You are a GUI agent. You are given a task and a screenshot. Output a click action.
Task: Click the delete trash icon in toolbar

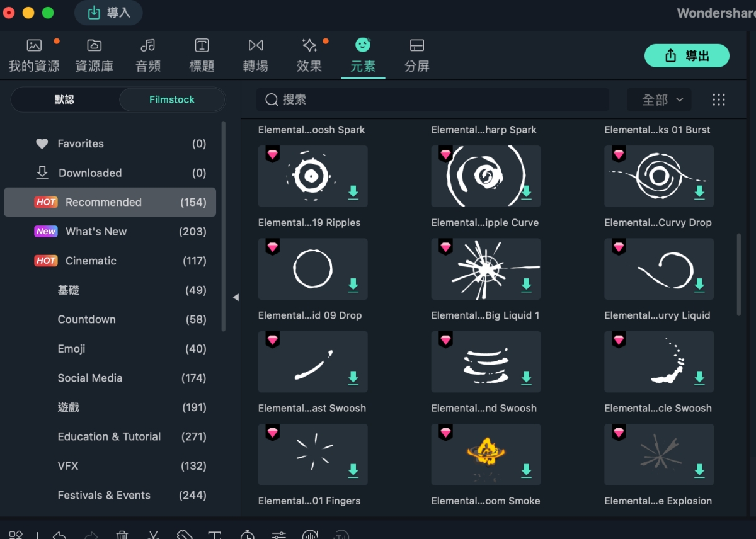click(122, 535)
